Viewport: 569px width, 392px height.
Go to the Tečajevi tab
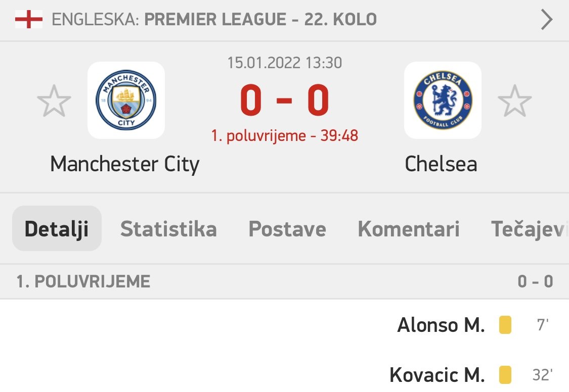coord(529,229)
